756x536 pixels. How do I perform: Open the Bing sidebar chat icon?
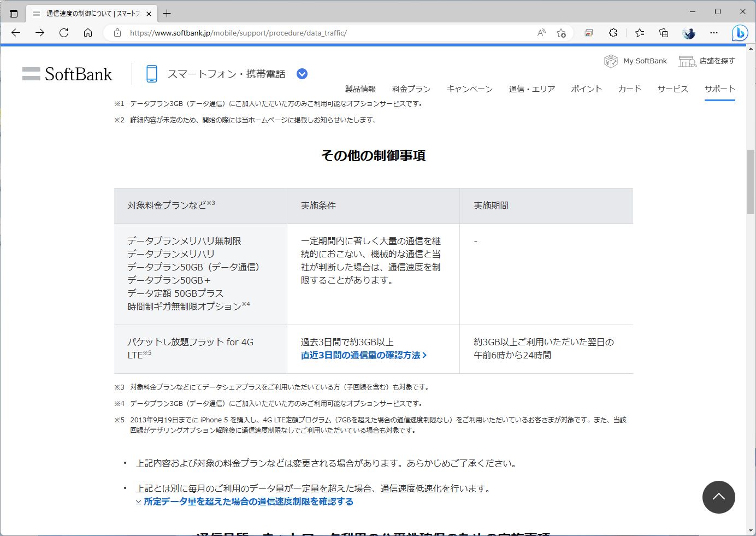[x=740, y=33]
